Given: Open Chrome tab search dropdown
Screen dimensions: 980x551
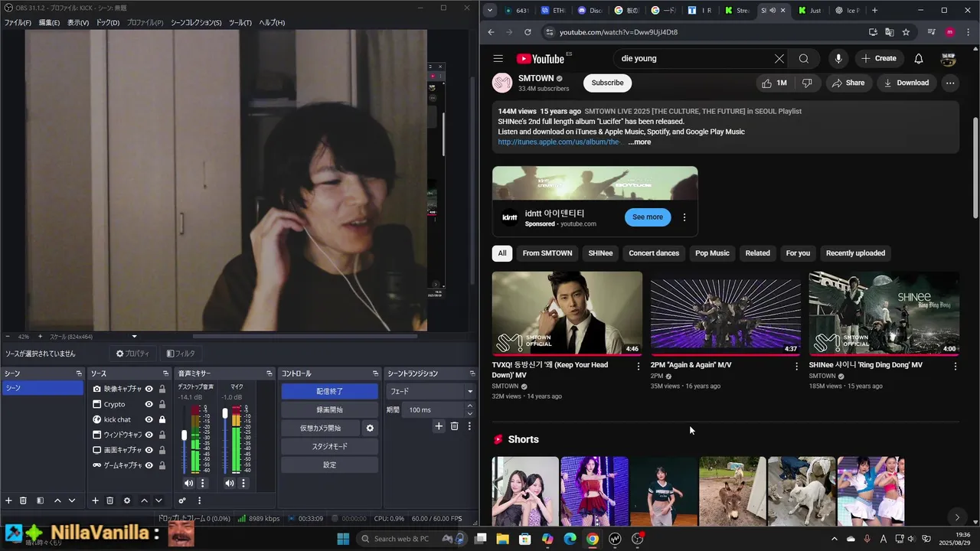Looking at the screenshot, I should tap(490, 11).
